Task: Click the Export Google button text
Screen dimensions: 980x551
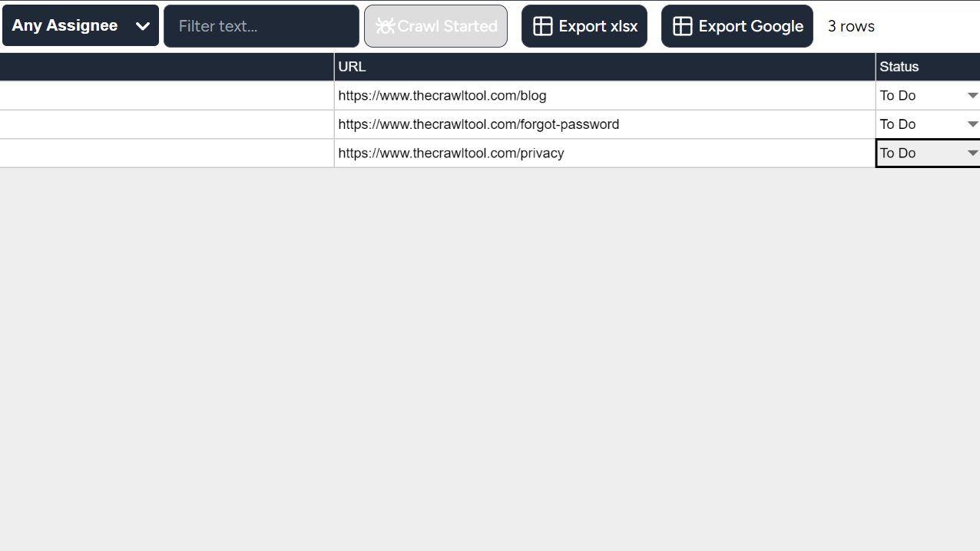Action: [x=750, y=26]
